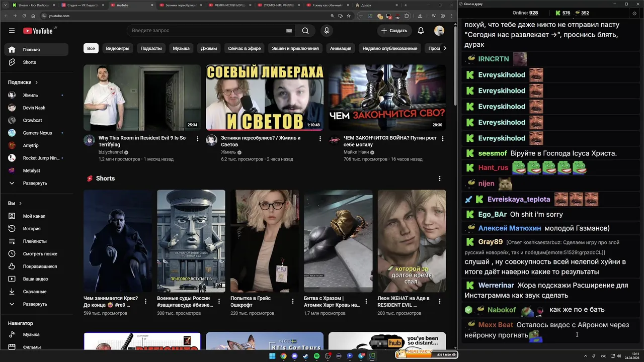
Task: Switch to the ФЕМИНИСТКИ БОРЩ browser tab
Action: point(229,5)
